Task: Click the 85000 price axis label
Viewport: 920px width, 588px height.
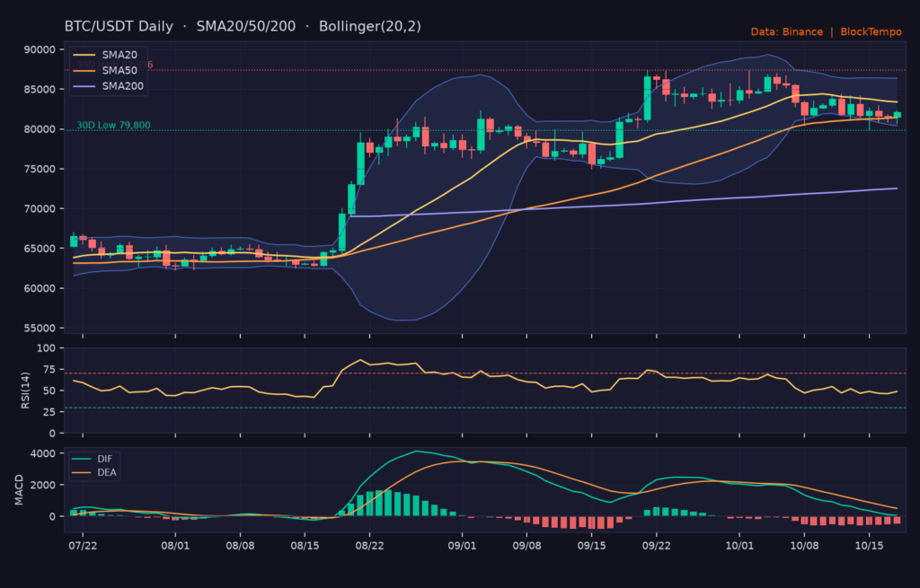Action: [x=40, y=90]
